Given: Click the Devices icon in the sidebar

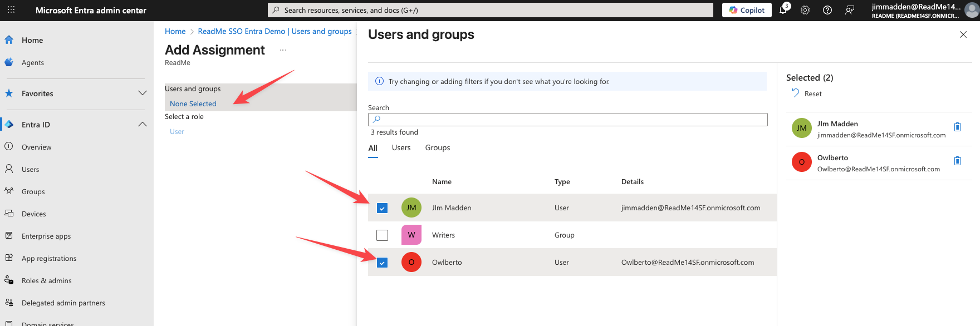Looking at the screenshot, I should tap(9, 214).
